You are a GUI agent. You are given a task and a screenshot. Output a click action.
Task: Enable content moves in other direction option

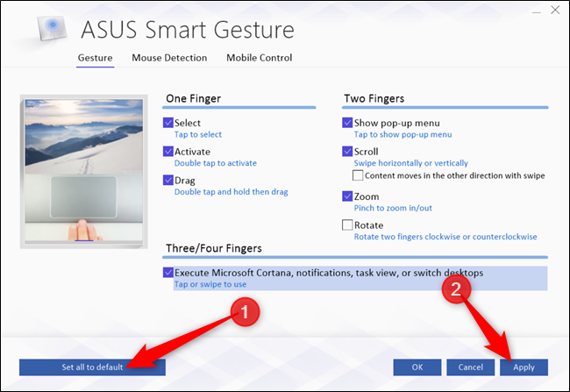point(358,175)
